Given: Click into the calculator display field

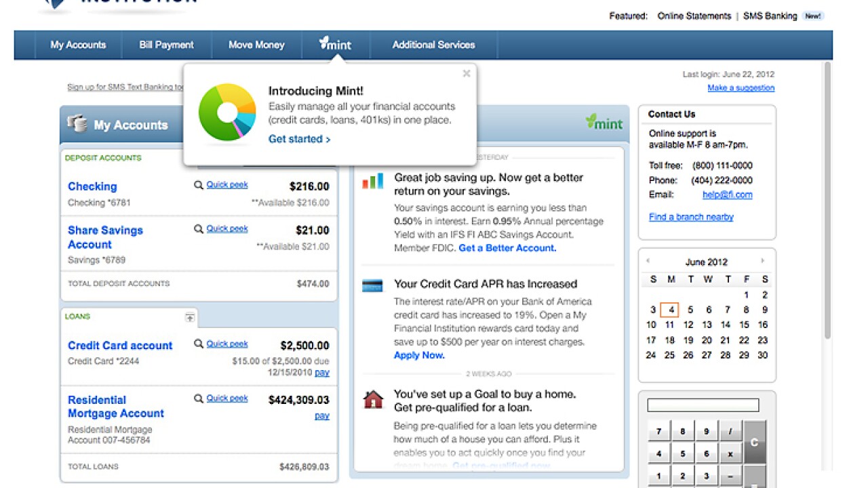Looking at the screenshot, I should [x=703, y=405].
